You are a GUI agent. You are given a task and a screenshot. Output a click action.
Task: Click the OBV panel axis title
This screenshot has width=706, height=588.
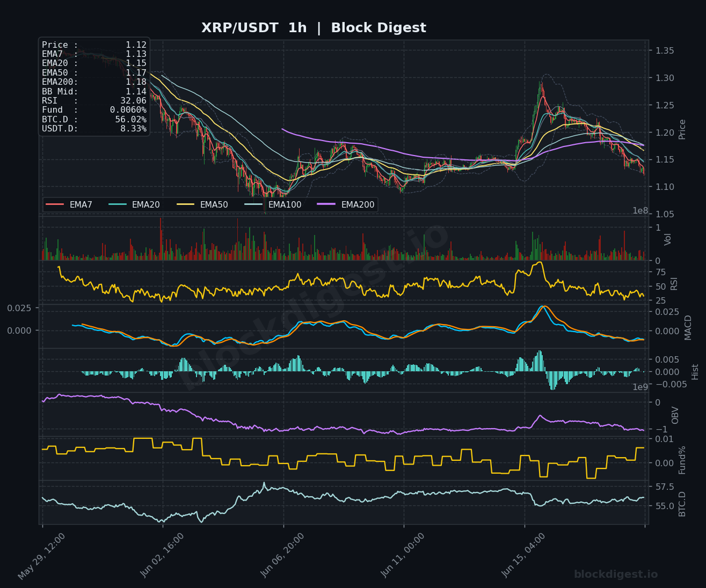coord(675,415)
